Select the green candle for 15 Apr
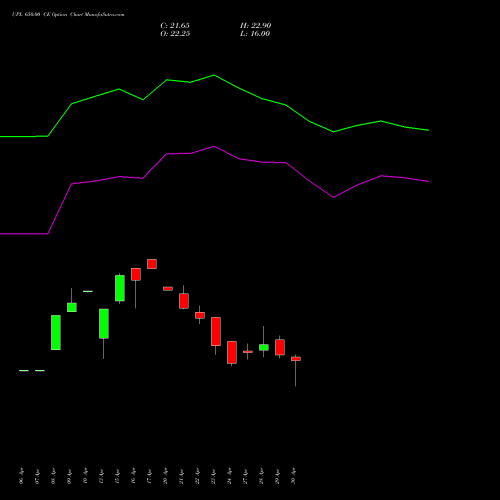 120,288
